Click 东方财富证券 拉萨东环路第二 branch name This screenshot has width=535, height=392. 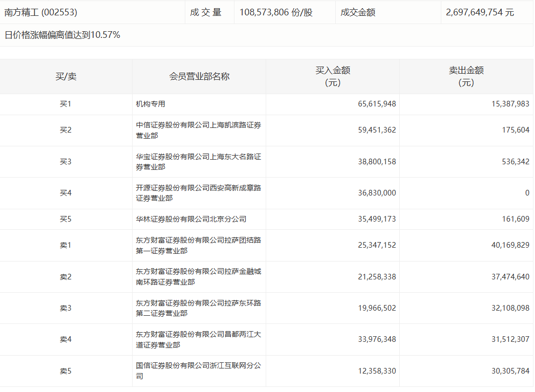coord(198,308)
